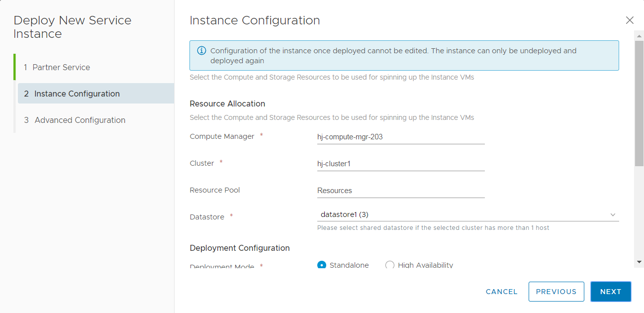Click the scrollbar down arrow
This screenshot has width=644, height=313.
click(x=639, y=262)
